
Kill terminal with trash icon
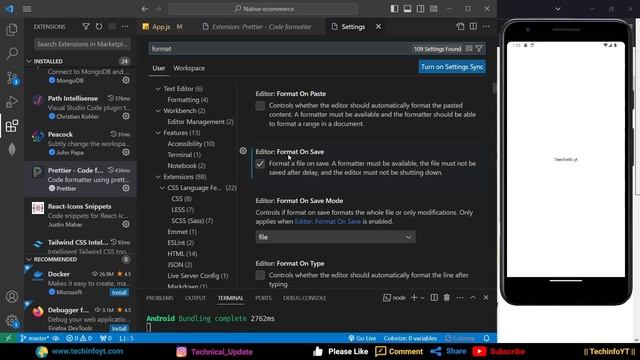(447, 298)
